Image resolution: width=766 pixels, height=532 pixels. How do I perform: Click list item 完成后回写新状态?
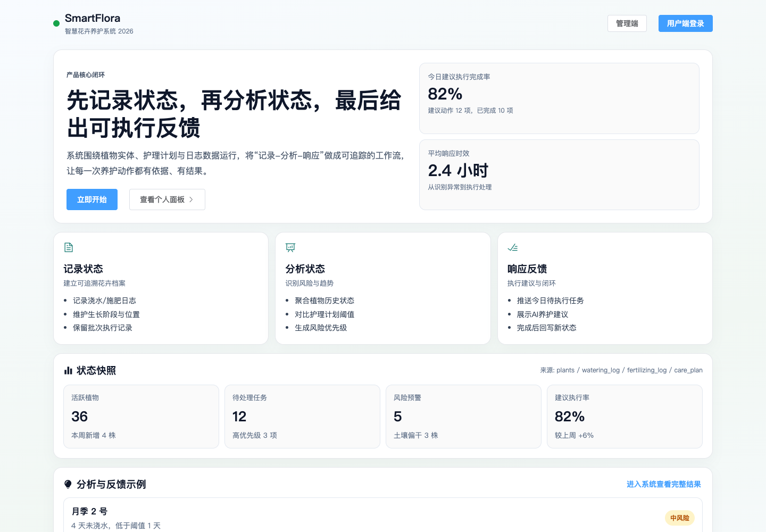click(x=547, y=328)
